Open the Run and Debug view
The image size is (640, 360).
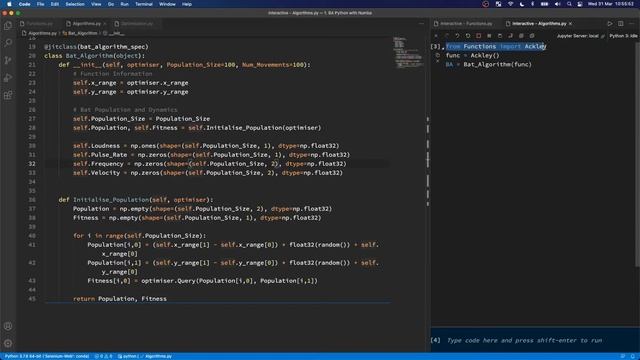pyautogui.click(x=8, y=78)
